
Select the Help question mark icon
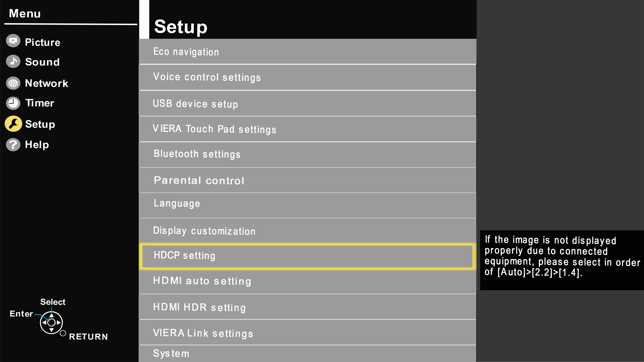tap(13, 144)
